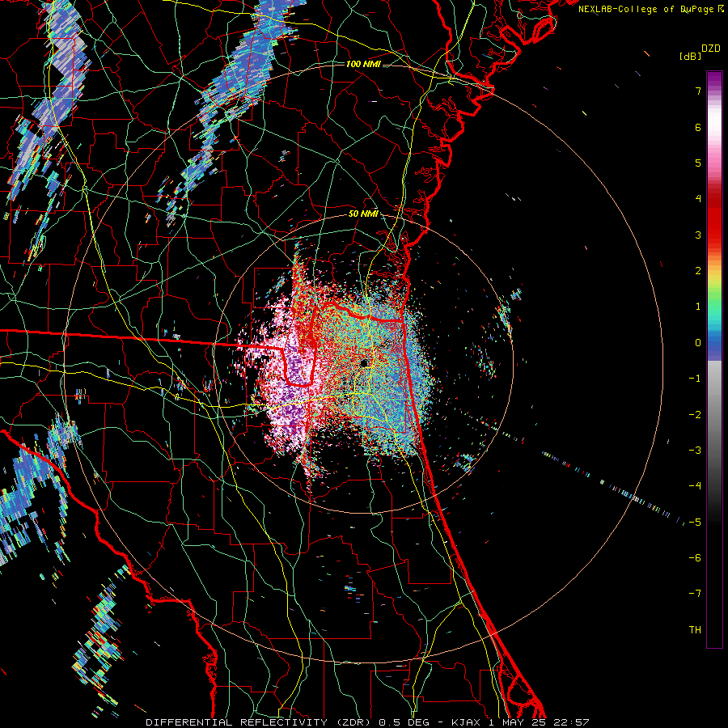This screenshot has height=728, width=728.
Task: Click the 1 dB legend tick label
Action: (698, 307)
